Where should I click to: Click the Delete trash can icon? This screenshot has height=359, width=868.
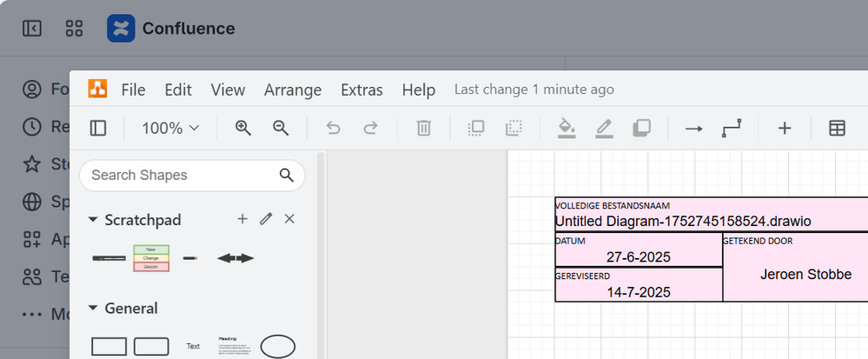click(423, 129)
